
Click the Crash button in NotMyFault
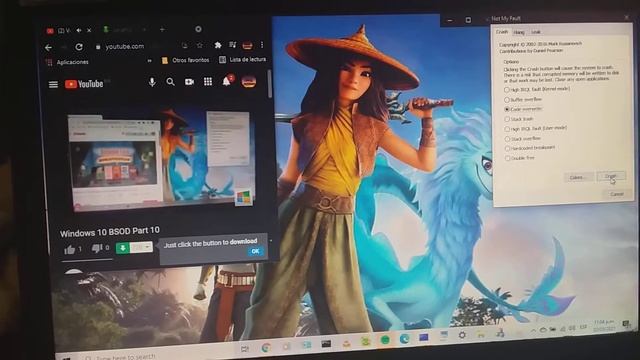611,176
